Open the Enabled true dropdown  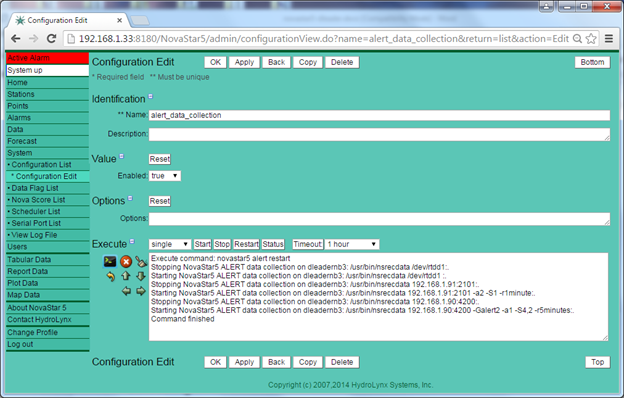[165, 176]
